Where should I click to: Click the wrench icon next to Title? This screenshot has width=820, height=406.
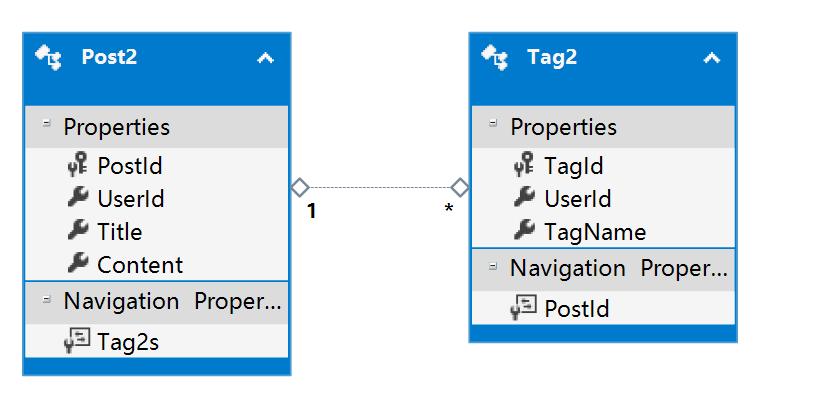coord(78,232)
